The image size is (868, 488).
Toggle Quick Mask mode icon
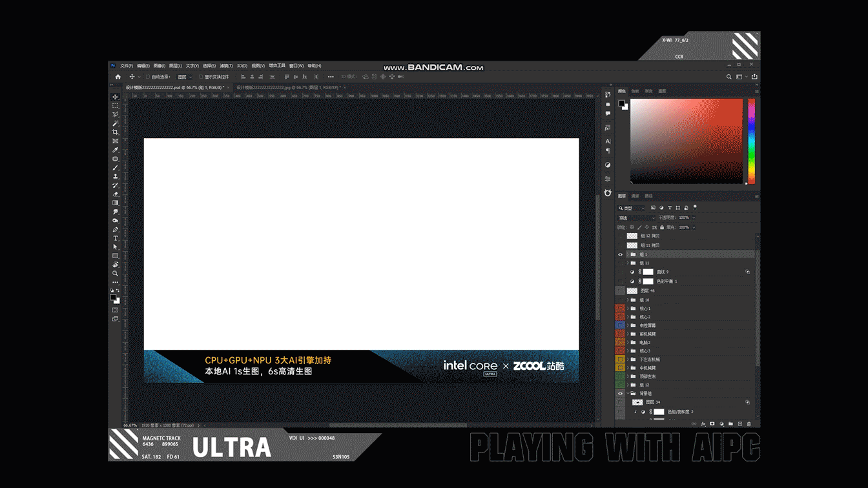point(116,310)
